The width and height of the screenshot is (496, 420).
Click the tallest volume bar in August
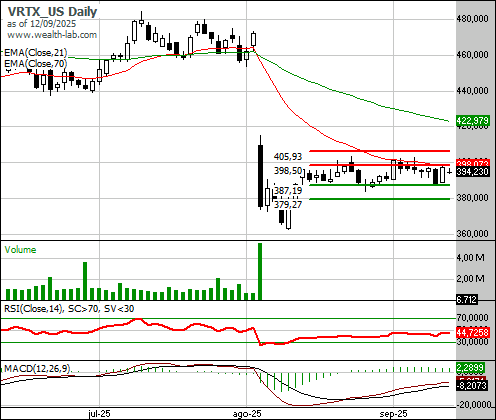[260, 271]
